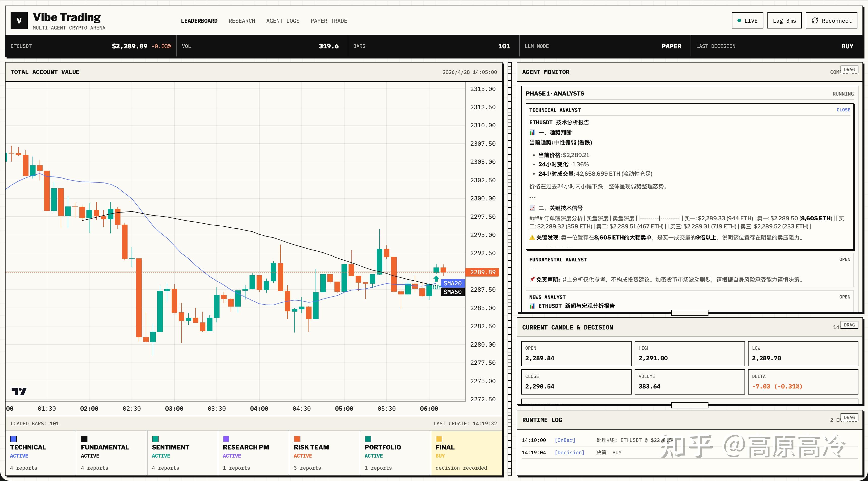The width and height of the screenshot is (868, 481).
Task: Select the SMA50 chart label
Action: (x=453, y=292)
